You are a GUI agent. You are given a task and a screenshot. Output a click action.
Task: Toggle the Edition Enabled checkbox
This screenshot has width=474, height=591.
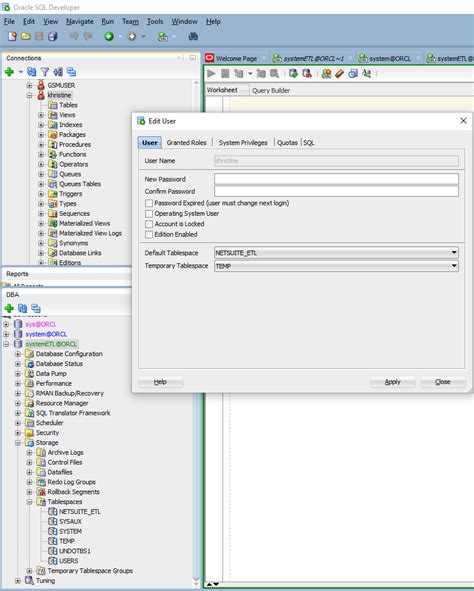pos(149,234)
